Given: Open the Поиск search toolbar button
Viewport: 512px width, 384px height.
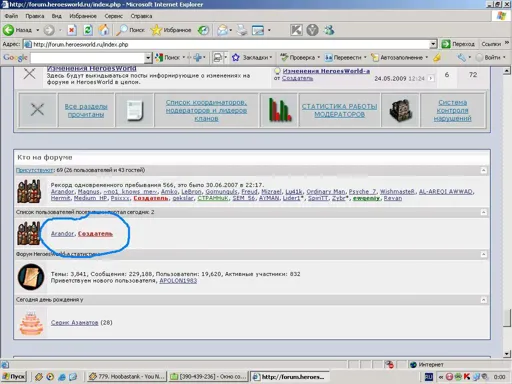Looking at the screenshot, I should [130, 30].
